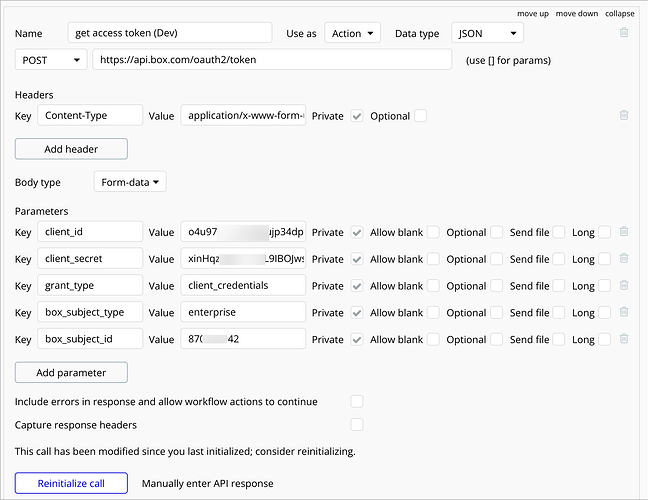Open the Use as Action dropdown
This screenshot has width=648, height=500.
click(x=353, y=33)
